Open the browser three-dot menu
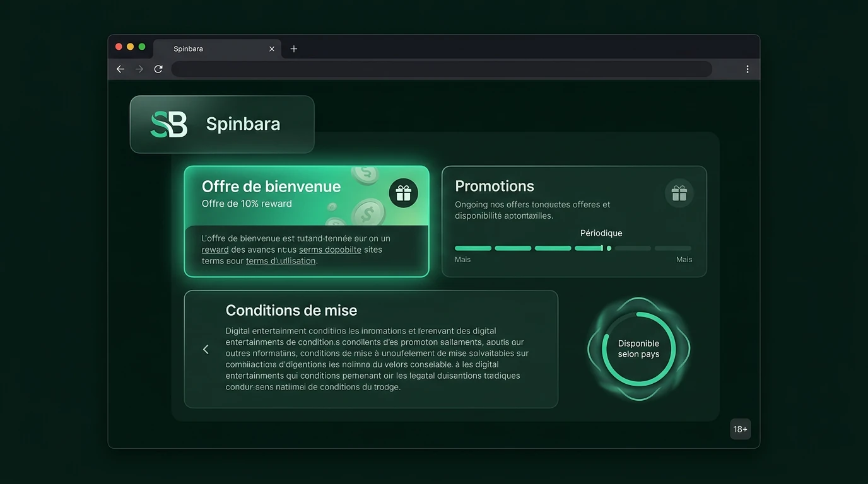 point(748,69)
